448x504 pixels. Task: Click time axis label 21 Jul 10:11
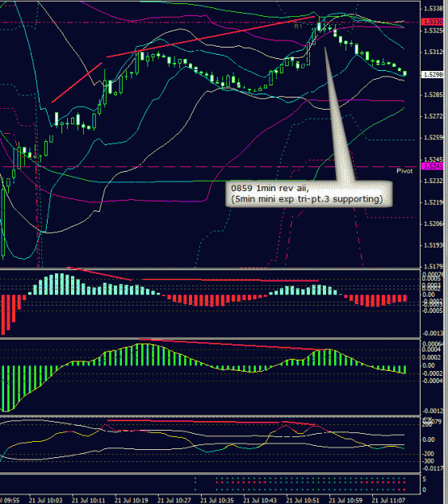(89, 501)
